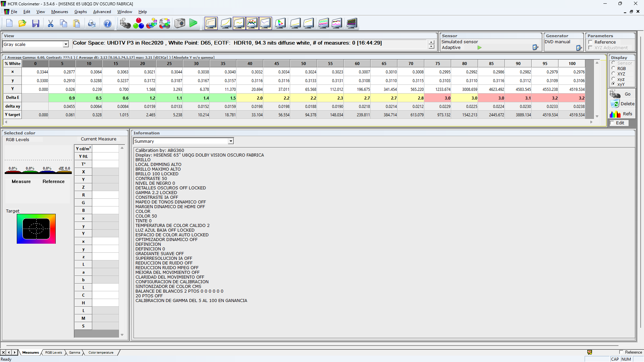The image size is (644, 362).
Task: Open the Graphs menu
Action: point(80,11)
